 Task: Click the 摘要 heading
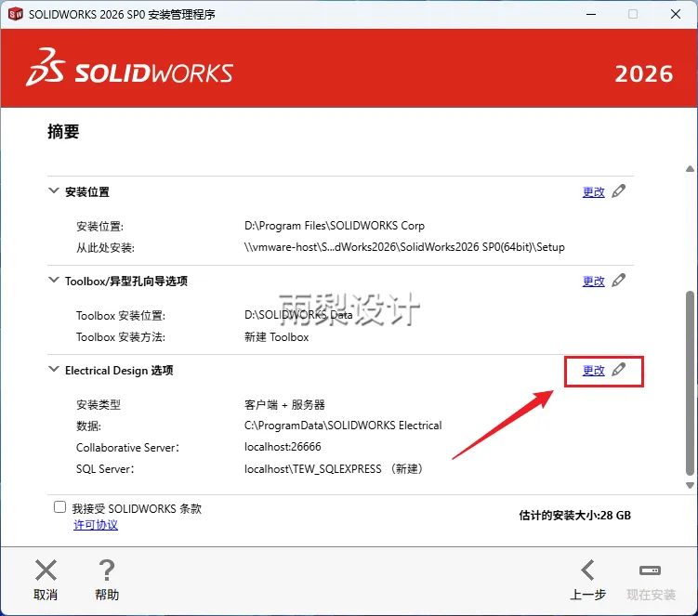63,131
